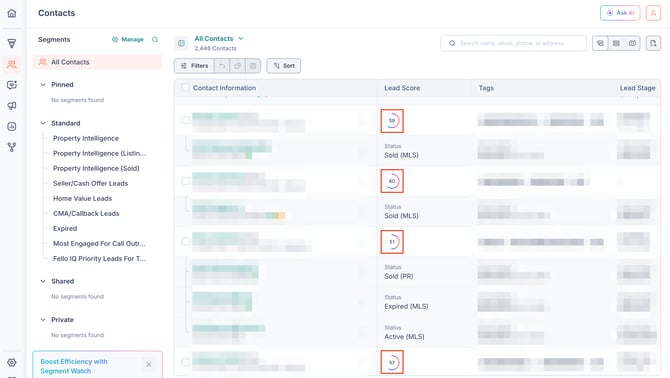Click the Ask AI button
The width and height of the screenshot is (670, 378).
[x=620, y=13]
